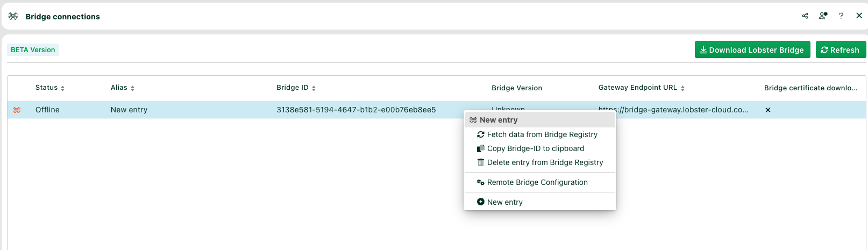
Task: Open Remote Bridge Configuration menu item
Action: click(x=537, y=182)
